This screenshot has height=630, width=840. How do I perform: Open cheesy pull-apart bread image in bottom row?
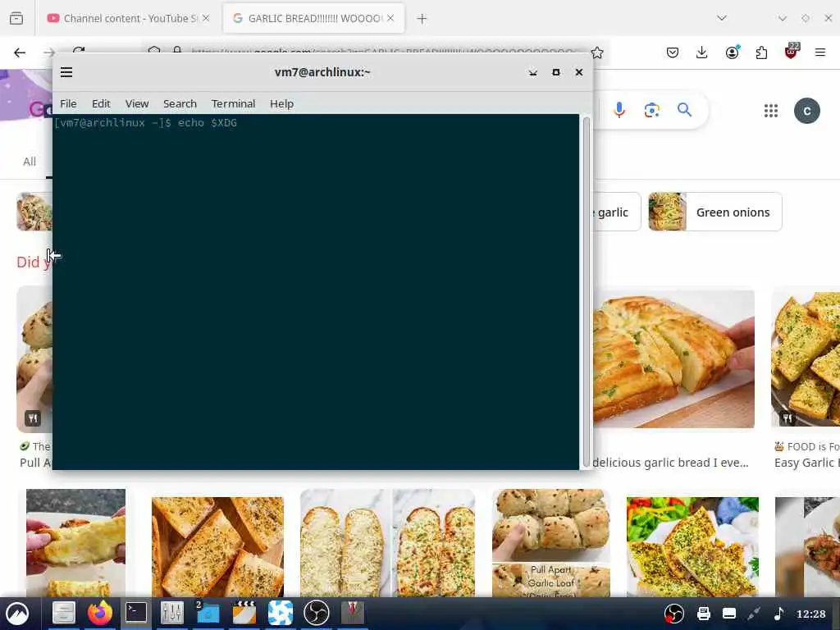click(75, 543)
